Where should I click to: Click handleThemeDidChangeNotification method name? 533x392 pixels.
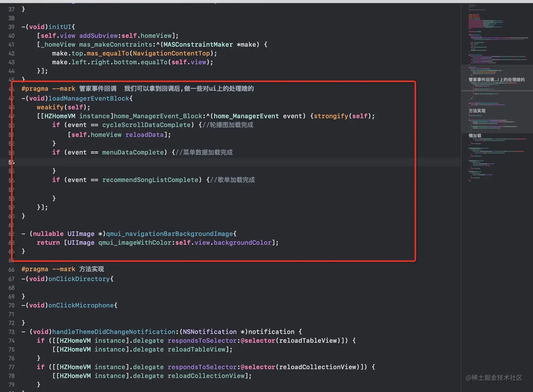[114, 332]
